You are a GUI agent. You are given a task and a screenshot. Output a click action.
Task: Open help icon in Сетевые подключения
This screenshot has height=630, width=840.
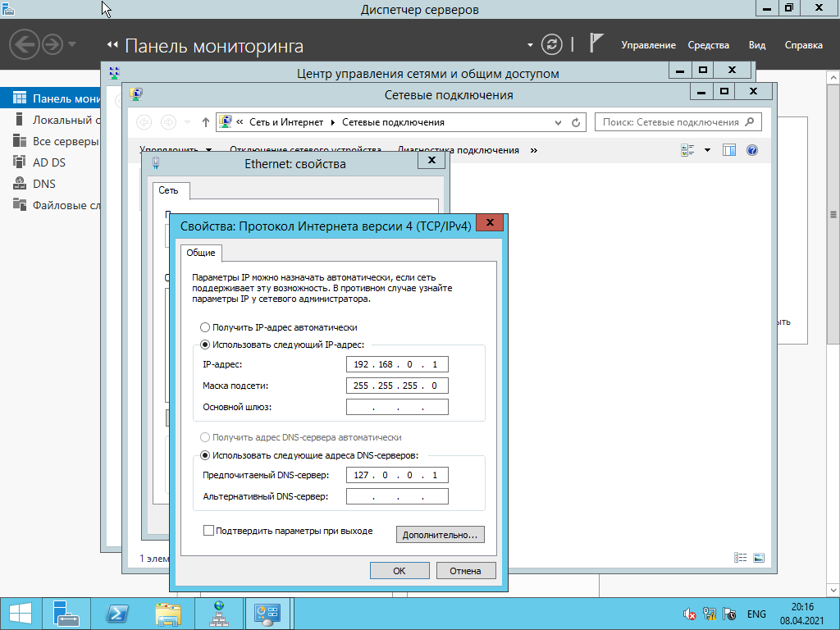[x=752, y=151]
